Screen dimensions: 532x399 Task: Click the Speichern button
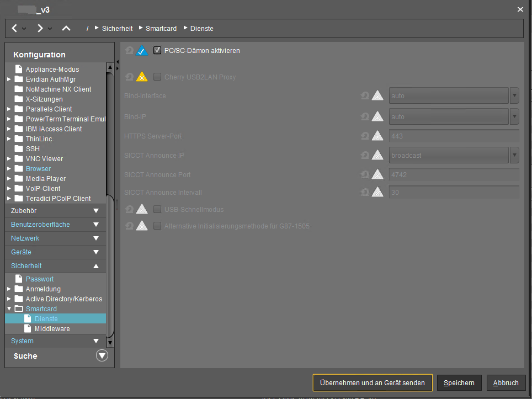pyautogui.click(x=459, y=383)
